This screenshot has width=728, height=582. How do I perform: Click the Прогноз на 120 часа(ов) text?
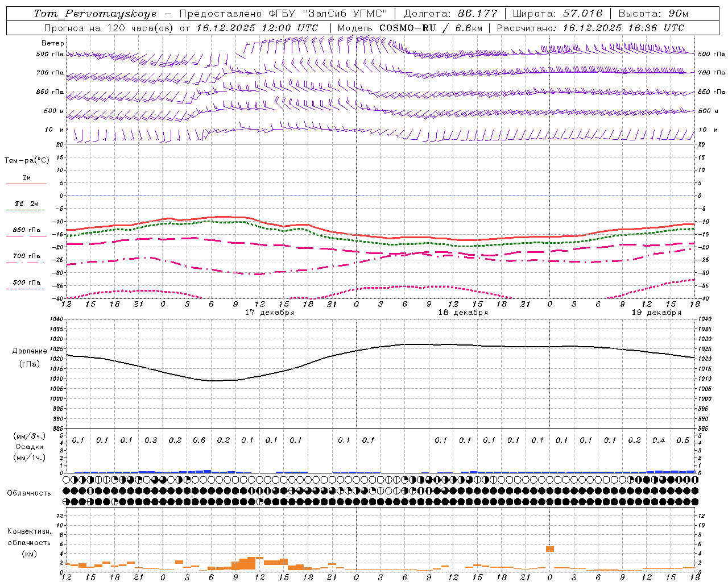(x=109, y=28)
